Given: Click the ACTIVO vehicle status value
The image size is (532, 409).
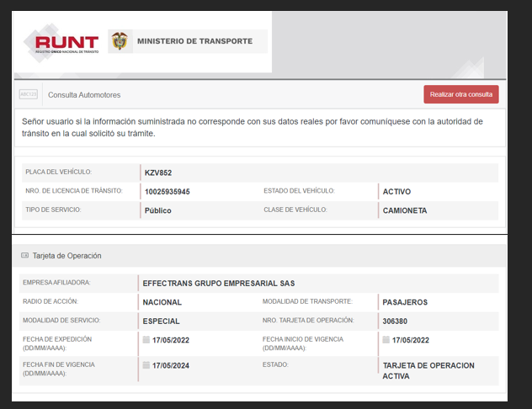Looking at the screenshot, I should 396,192.
